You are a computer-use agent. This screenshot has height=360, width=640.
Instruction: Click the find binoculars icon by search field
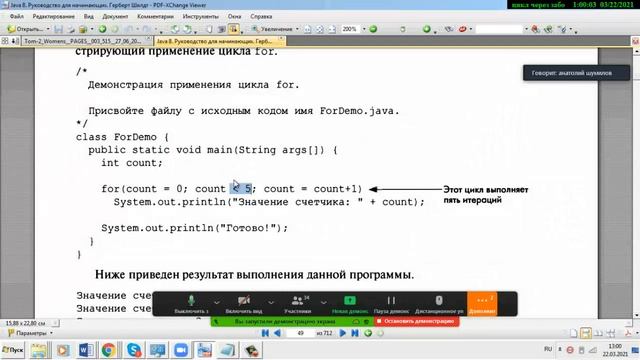[x=536, y=29]
